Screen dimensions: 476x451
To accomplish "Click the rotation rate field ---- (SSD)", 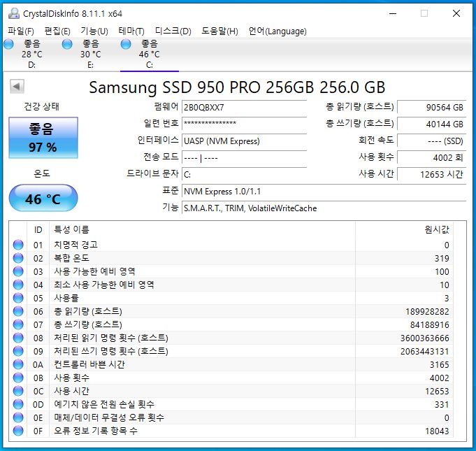I will tap(431, 141).
